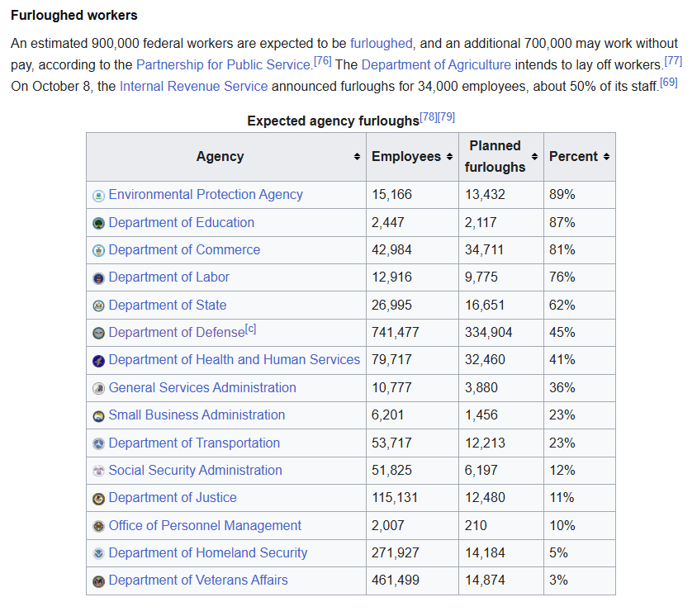
Task: Open Partnership for Public Service link
Action: click(x=223, y=65)
